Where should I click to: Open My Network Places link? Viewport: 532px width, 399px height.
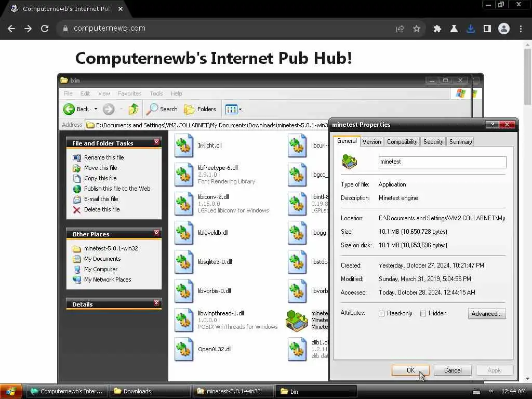108,280
